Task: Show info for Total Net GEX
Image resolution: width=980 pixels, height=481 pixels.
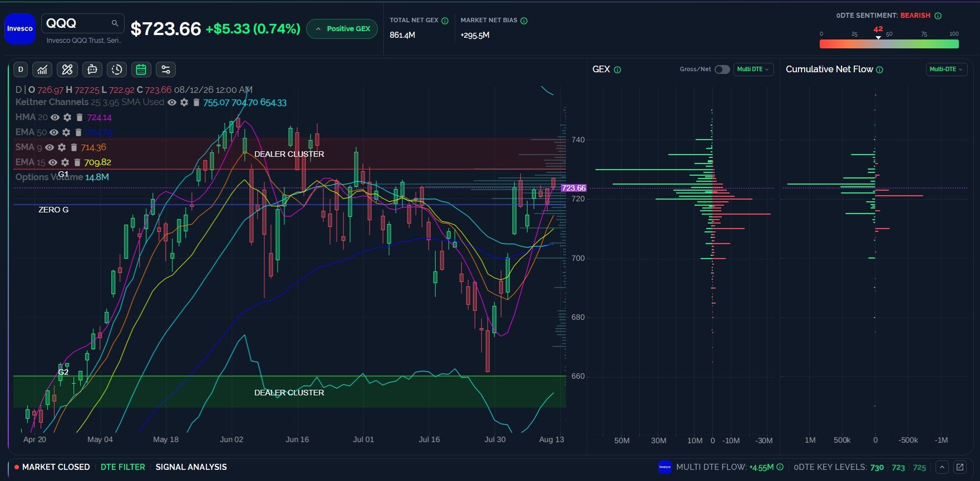Action: (x=445, y=21)
